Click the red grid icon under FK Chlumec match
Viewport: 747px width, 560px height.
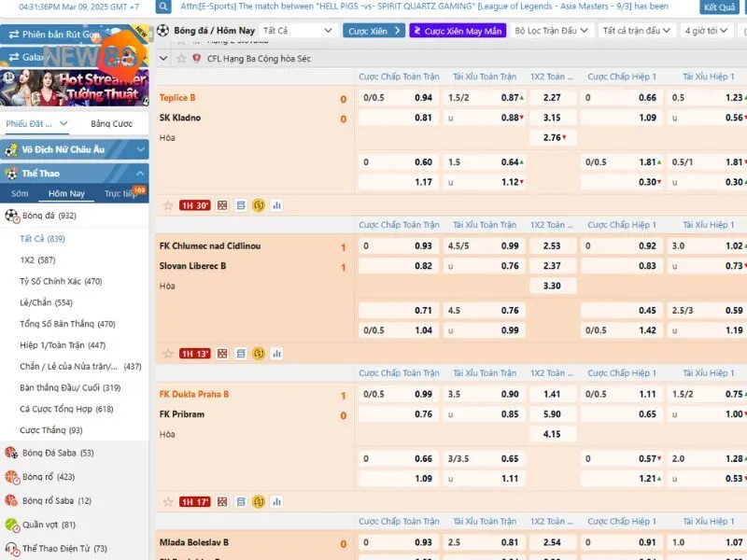[x=222, y=354]
